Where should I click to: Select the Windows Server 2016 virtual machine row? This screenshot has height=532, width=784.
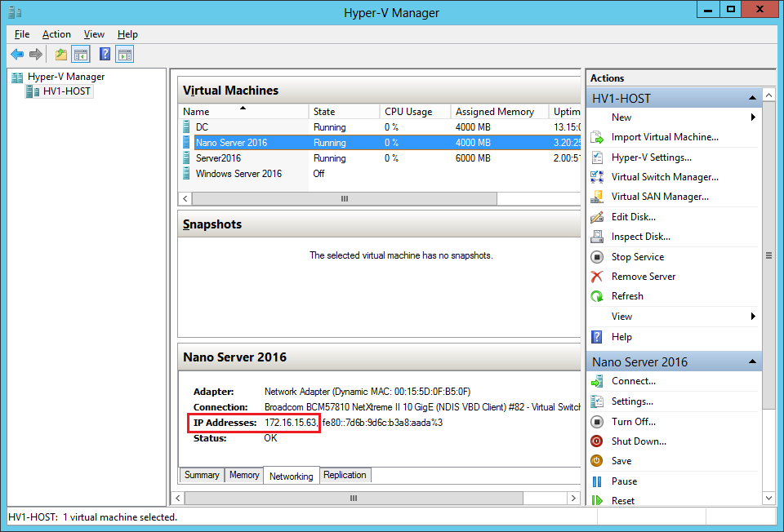click(x=380, y=173)
